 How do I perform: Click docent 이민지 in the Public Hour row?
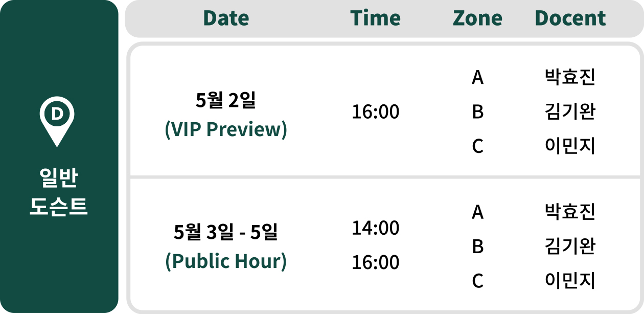[570, 281]
